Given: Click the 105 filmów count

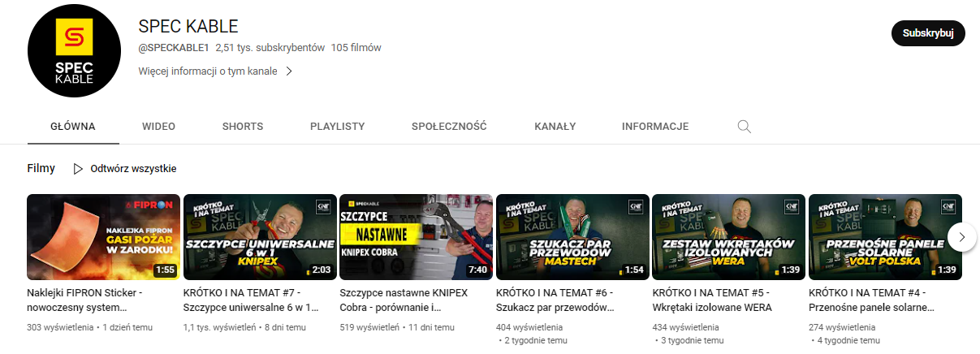Looking at the screenshot, I should [x=356, y=48].
